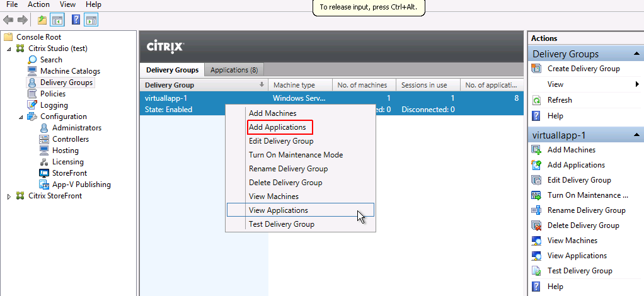The image size is (644, 296).
Task: Click the Logging pencil icon
Action: [x=32, y=105]
